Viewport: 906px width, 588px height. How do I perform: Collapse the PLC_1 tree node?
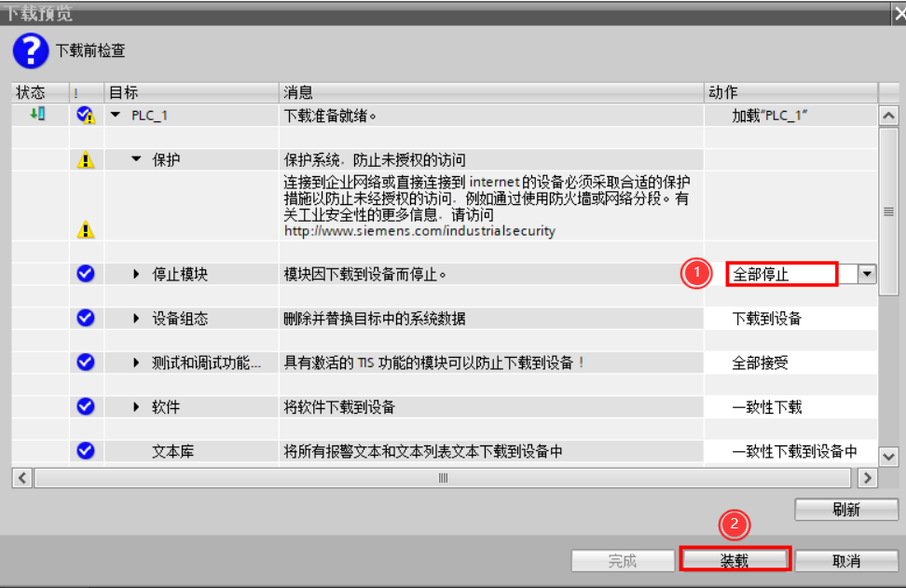116,116
